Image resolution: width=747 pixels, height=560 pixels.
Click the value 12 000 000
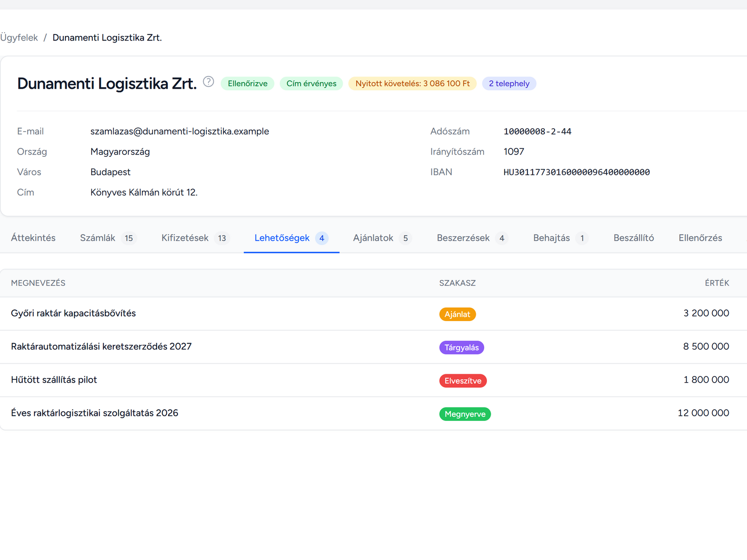pyautogui.click(x=704, y=413)
